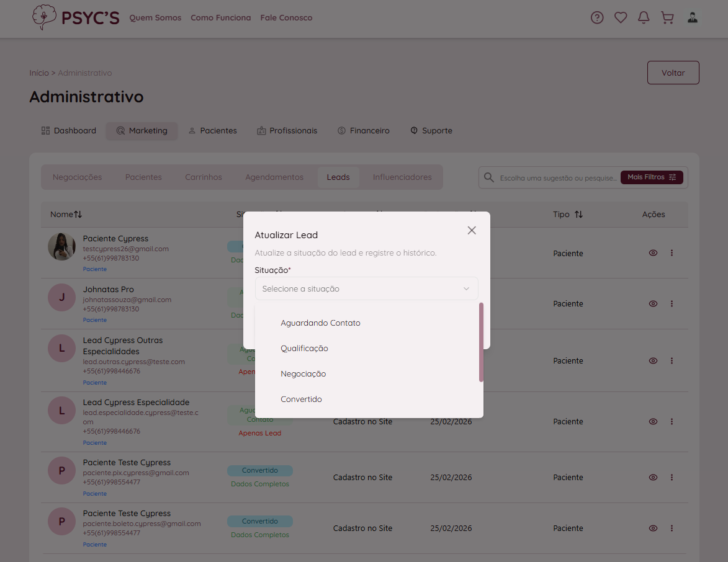Open actions menu for Paciente Cypress row
The image size is (728, 562).
tap(672, 253)
